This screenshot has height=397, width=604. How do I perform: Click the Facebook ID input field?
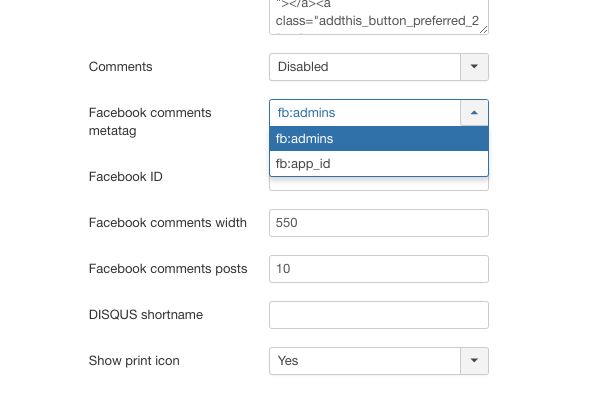coord(379,184)
